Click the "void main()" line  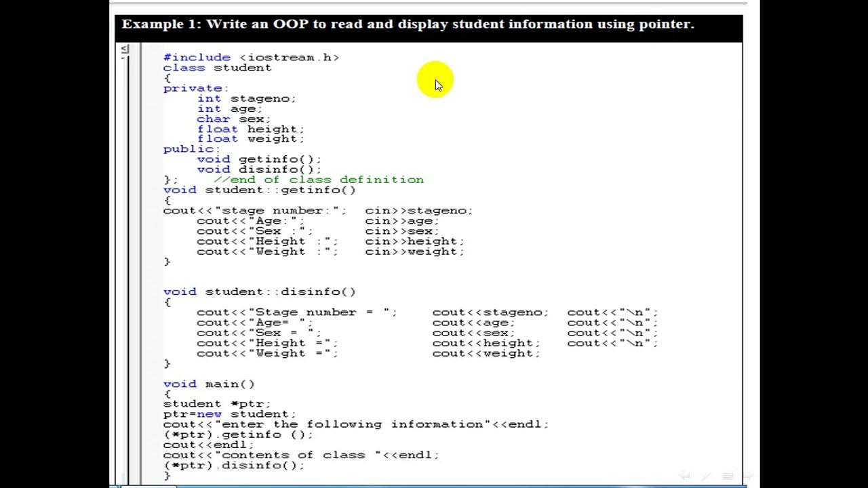[x=209, y=384]
